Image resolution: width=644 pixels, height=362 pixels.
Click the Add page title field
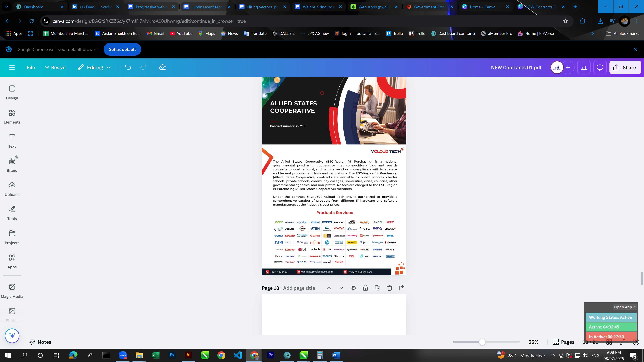pyautogui.click(x=299, y=288)
